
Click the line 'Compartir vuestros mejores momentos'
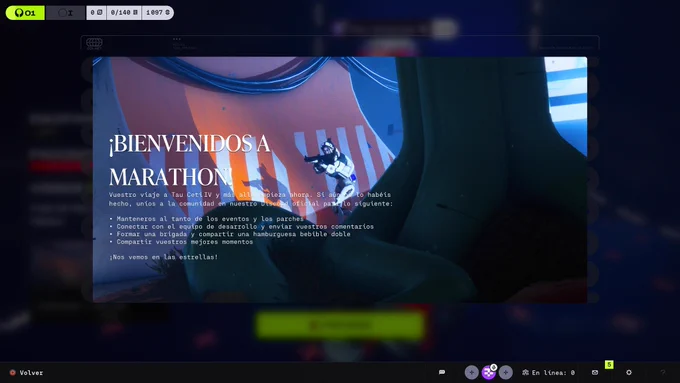pos(184,242)
